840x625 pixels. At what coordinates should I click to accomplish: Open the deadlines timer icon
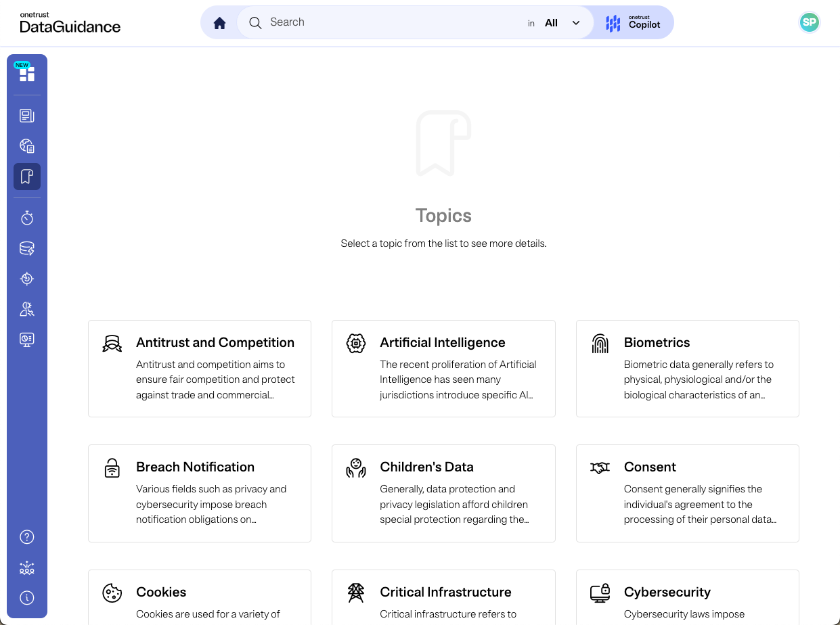coord(27,218)
